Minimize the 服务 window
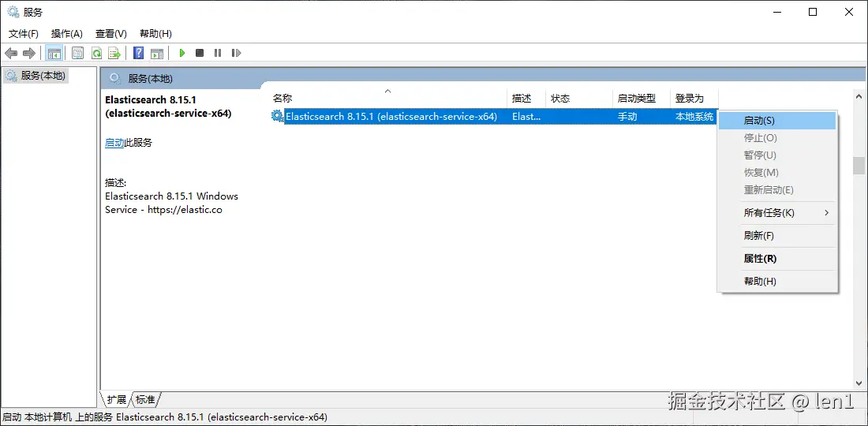 [777, 12]
